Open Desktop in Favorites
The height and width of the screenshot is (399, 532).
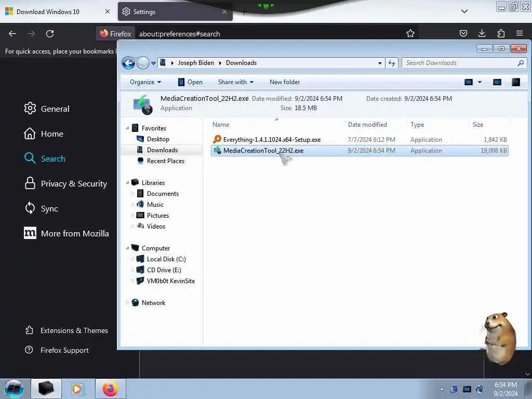158,139
